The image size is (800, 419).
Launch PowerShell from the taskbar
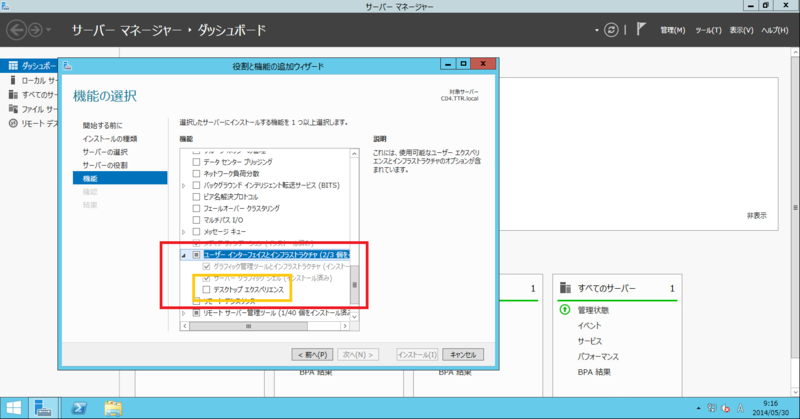coord(79,408)
